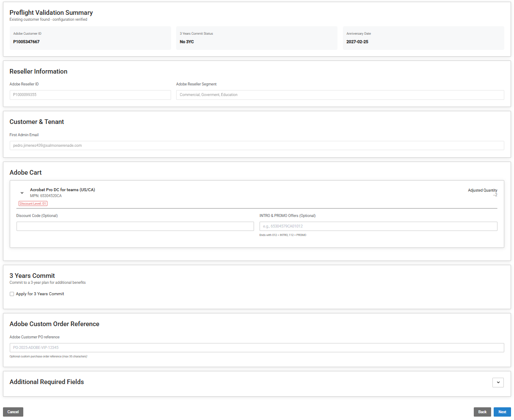Screen dimensions: 514x420
Task: Click the No 3YC commit status card
Action: click(257, 38)
